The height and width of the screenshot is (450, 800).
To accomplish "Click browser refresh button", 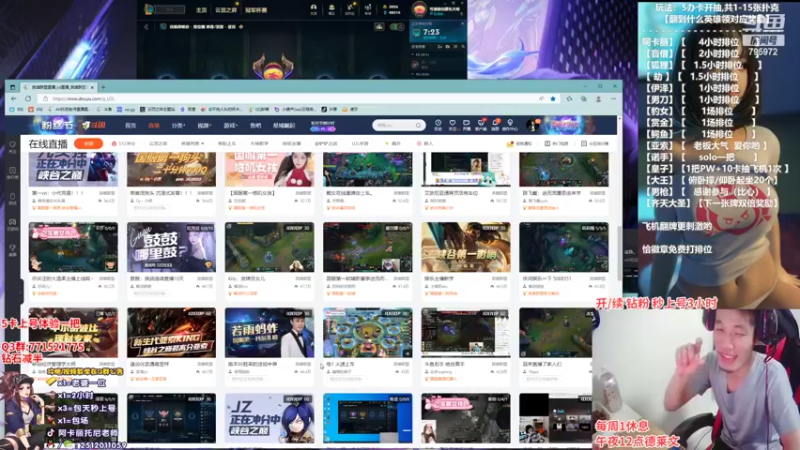I will pyautogui.click(x=28, y=98).
